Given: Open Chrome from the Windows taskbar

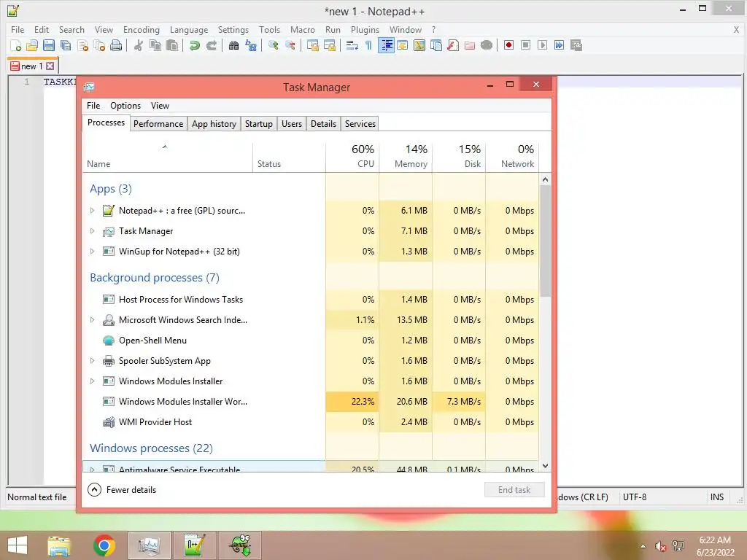Looking at the screenshot, I should point(104,545).
